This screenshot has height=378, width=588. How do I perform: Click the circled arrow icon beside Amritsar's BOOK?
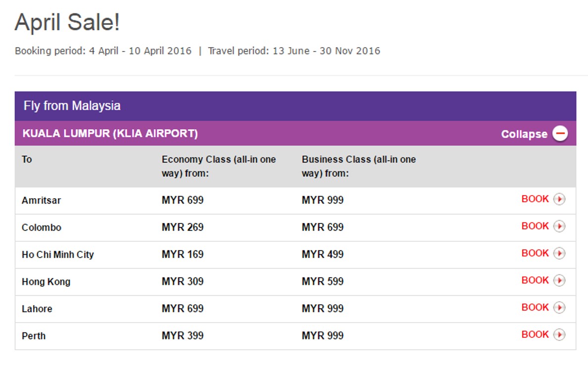pyautogui.click(x=559, y=199)
